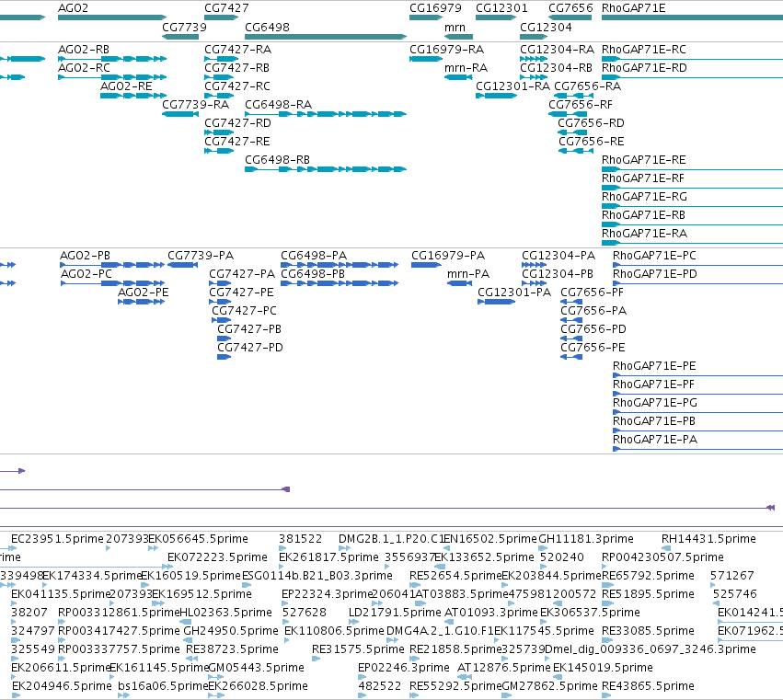
Task: Click protein CG7427-PA label
Action: pos(242,274)
